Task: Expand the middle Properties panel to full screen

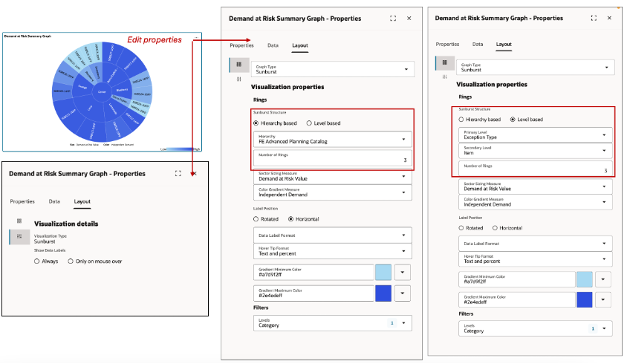Action: click(x=393, y=18)
